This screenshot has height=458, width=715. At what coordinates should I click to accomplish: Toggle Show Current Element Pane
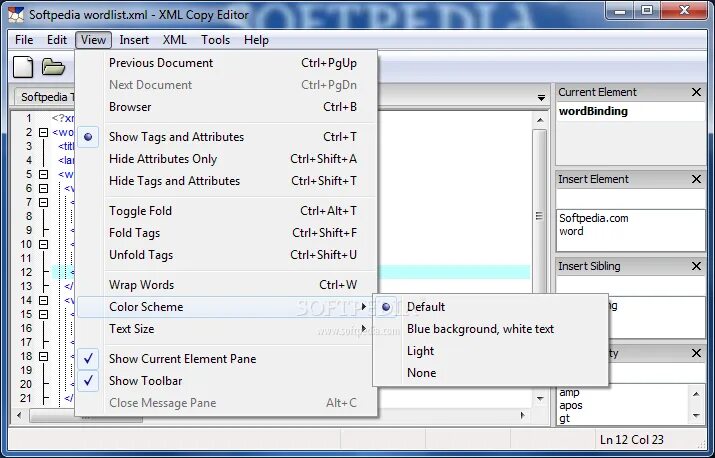pos(227,359)
